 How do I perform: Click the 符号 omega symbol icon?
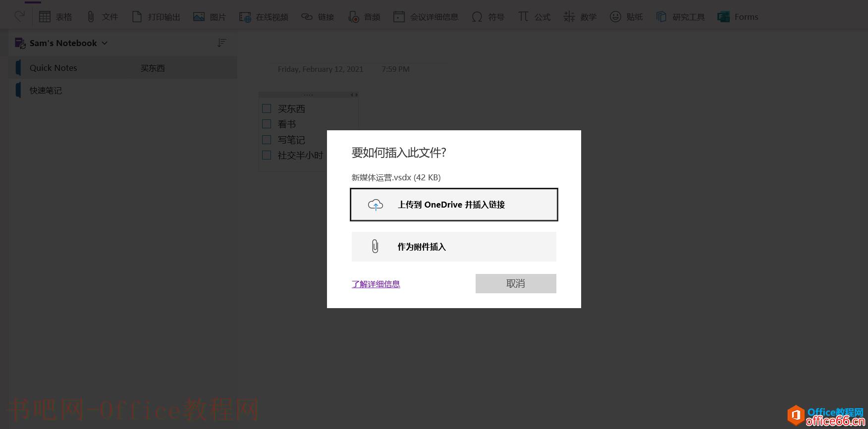(x=477, y=17)
